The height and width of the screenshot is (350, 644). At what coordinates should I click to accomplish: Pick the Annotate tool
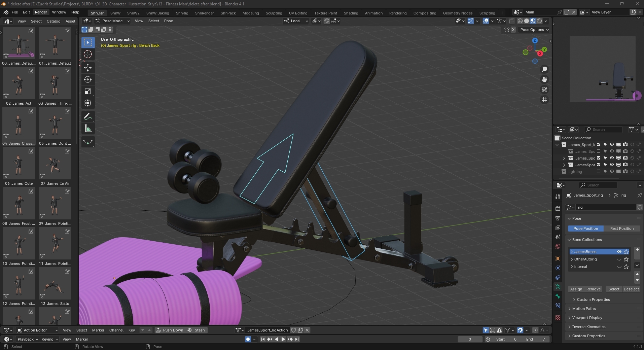[88, 117]
